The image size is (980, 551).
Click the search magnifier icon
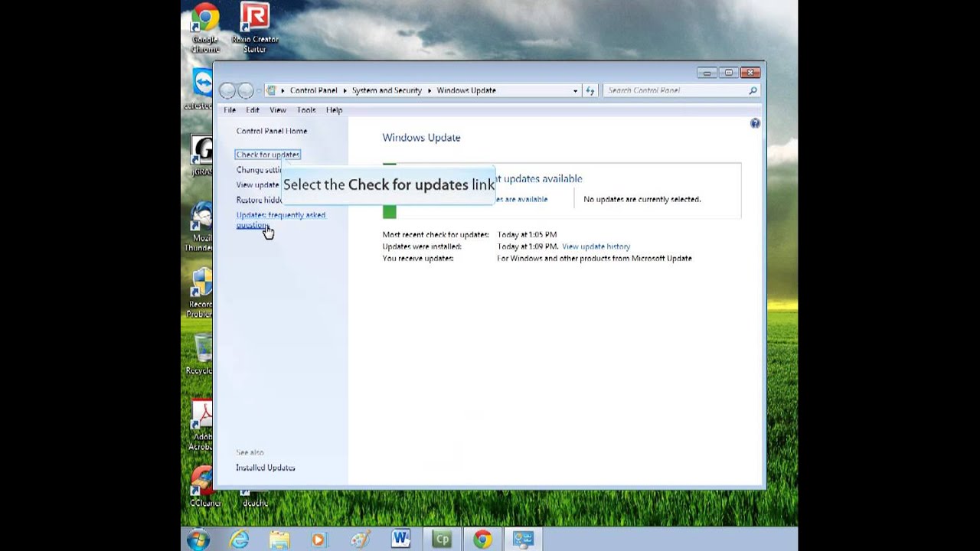click(753, 90)
